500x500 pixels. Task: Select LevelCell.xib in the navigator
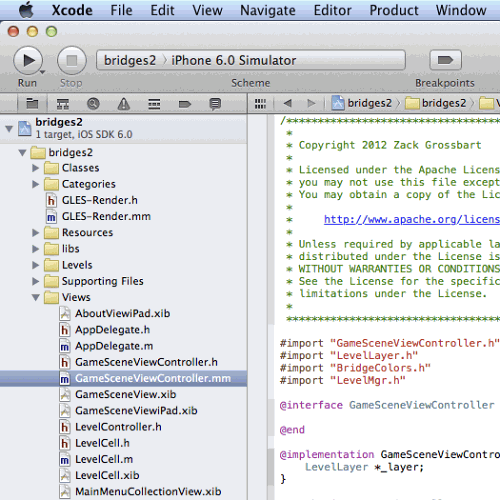(x=107, y=475)
